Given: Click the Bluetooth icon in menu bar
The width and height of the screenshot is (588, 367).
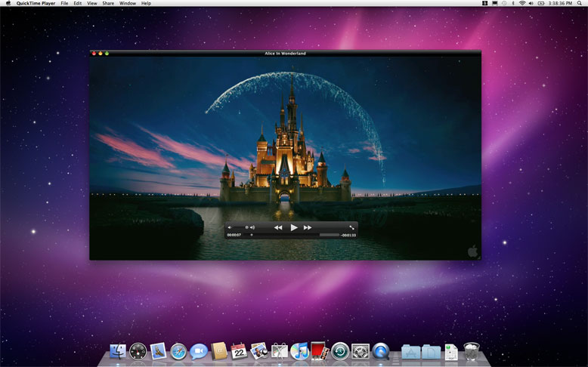Looking at the screenshot, I should click(513, 3).
